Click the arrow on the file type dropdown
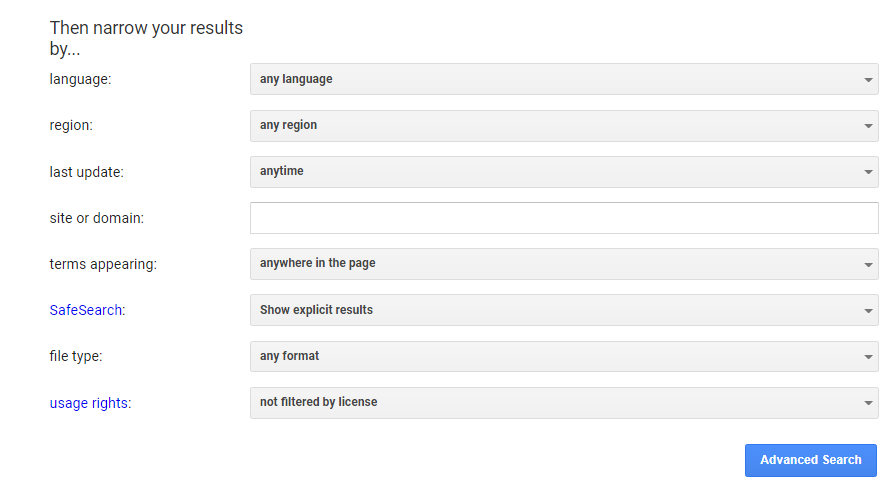 pos(867,357)
